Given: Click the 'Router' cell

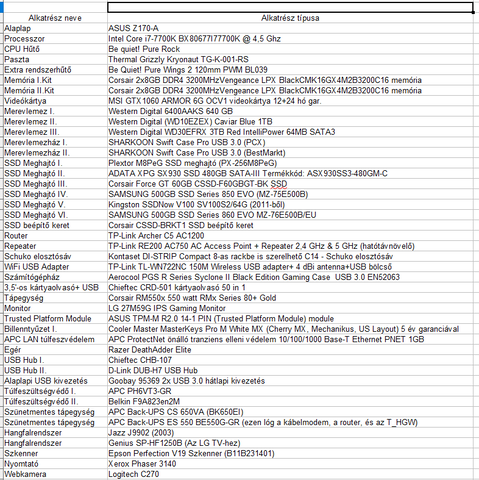Looking at the screenshot, I should click(55, 236).
